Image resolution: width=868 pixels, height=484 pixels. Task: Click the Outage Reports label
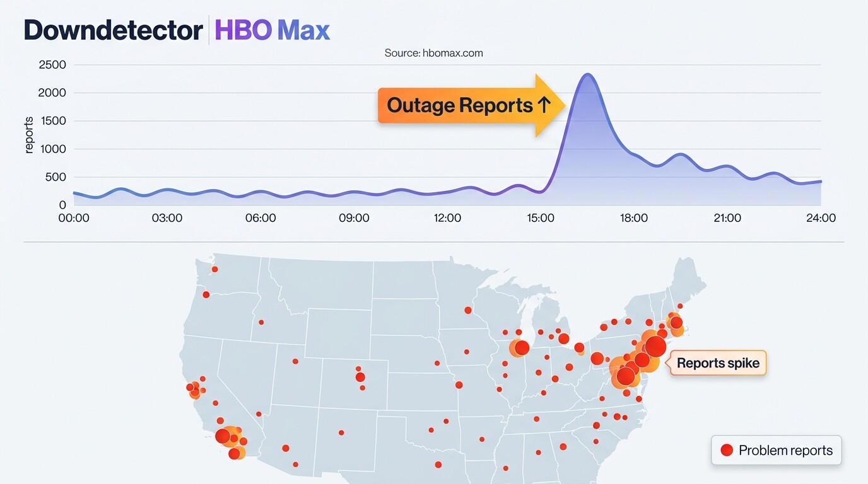(471, 105)
